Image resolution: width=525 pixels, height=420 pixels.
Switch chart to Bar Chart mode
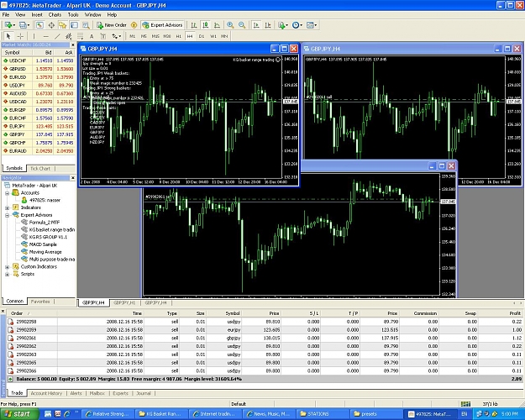pyautogui.click(x=194, y=25)
